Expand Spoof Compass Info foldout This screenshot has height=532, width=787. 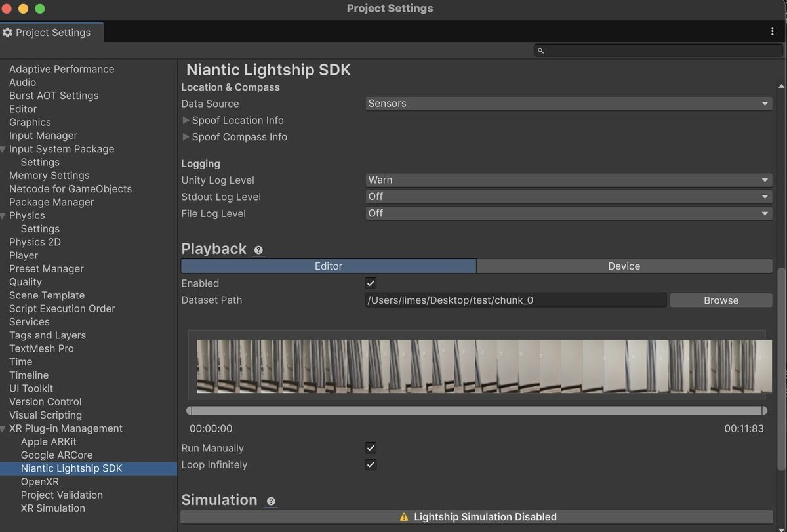pyautogui.click(x=186, y=137)
